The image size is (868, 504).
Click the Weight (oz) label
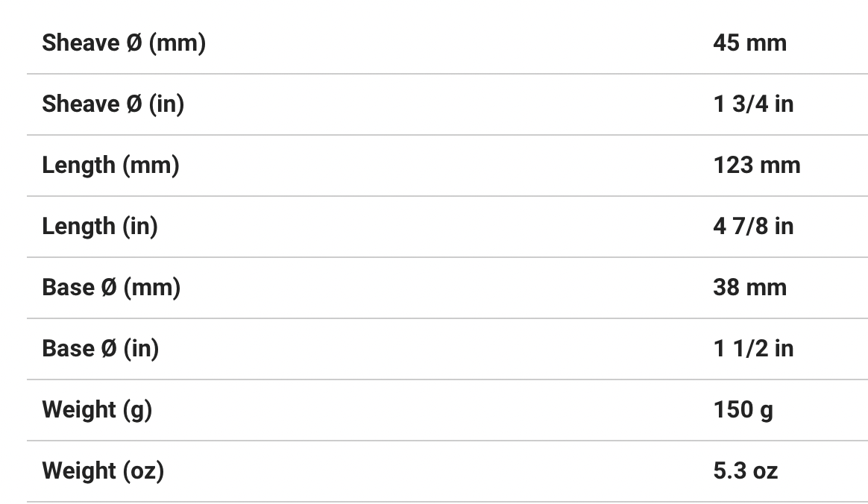click(x=103, y=471)
